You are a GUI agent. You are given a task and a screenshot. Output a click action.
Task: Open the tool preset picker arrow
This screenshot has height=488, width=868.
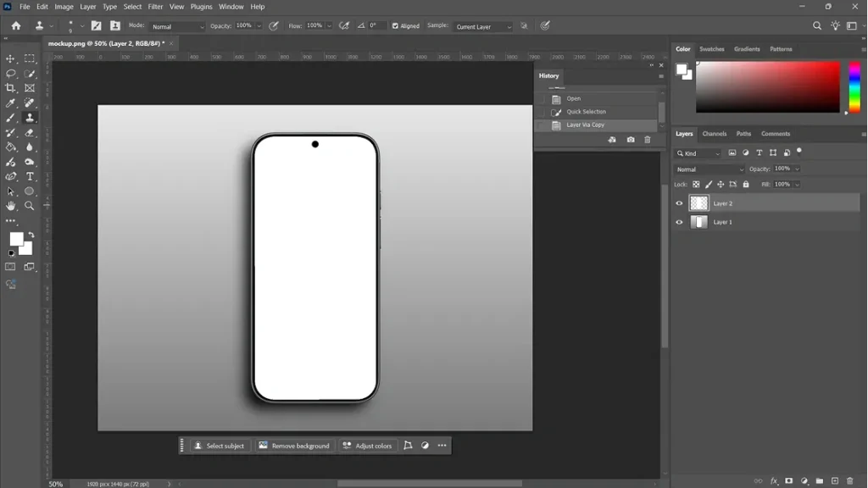click(x=52, y=26)
